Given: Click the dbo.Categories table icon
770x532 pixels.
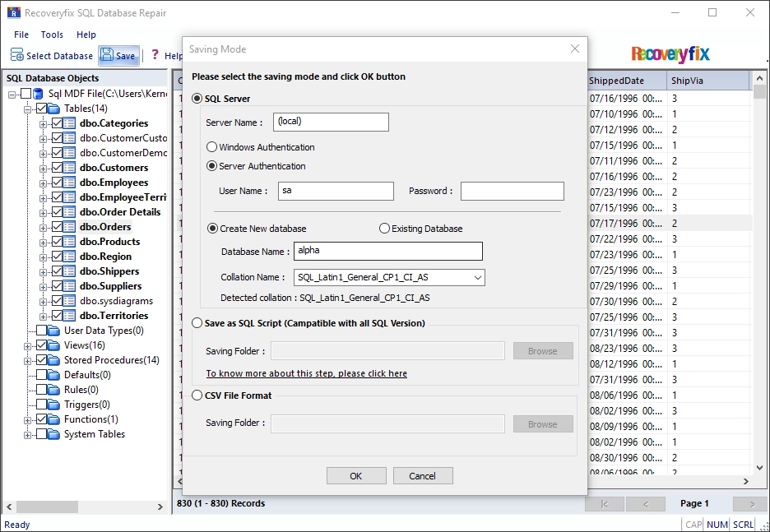Looking at the screenshot, I should click(x=69, y=123).
